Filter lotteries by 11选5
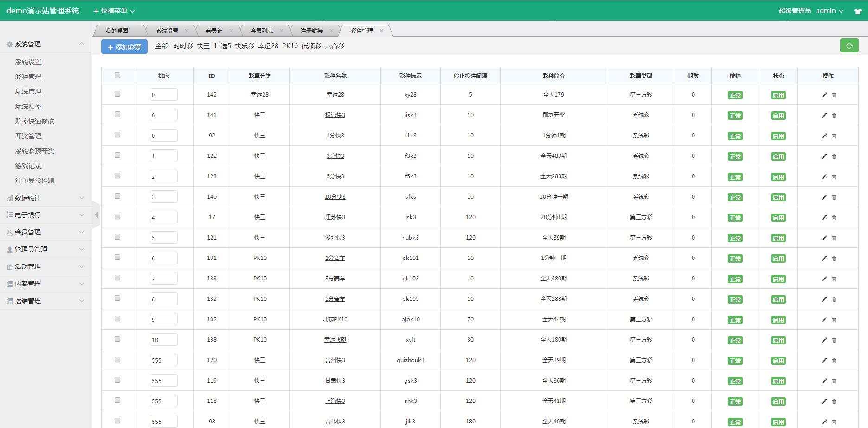The image size is (868, 428). tap(222, 46)
